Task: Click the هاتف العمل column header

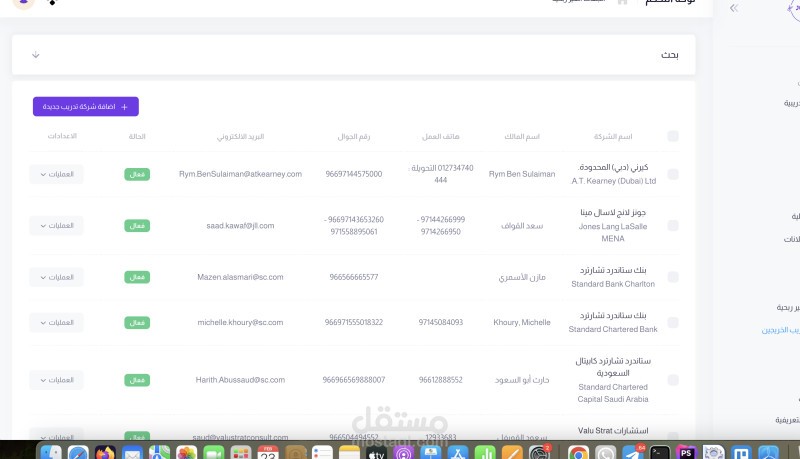Action: (x=441, y=136)
